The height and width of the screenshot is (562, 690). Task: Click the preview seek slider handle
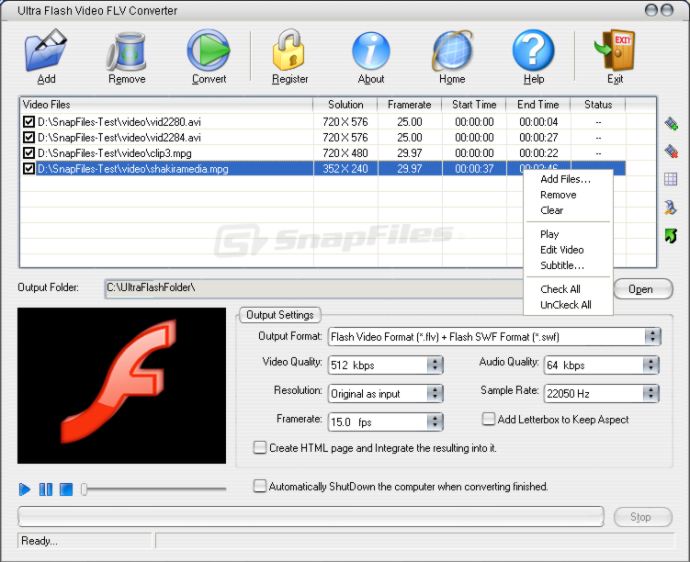pos(84,489)
